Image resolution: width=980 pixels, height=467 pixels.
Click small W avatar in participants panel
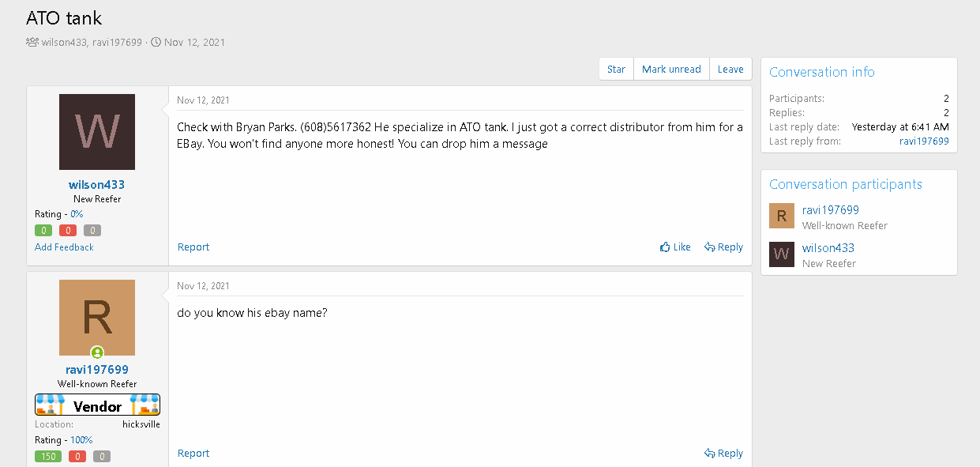tap(782, 254)
